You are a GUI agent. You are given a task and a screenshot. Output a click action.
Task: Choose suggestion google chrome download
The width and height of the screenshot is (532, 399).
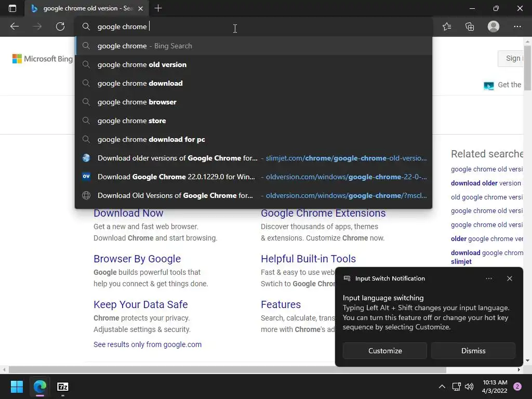tap(254, 83)
